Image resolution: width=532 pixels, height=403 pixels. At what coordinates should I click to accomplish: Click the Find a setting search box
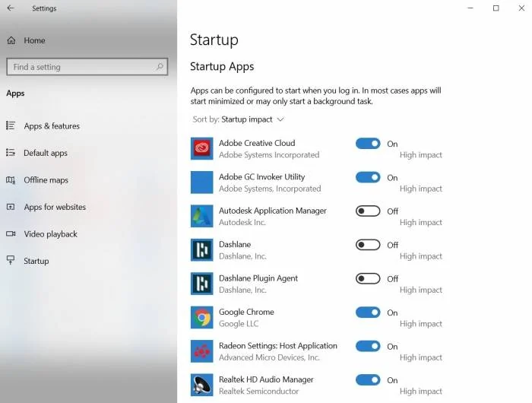[87, 67]
